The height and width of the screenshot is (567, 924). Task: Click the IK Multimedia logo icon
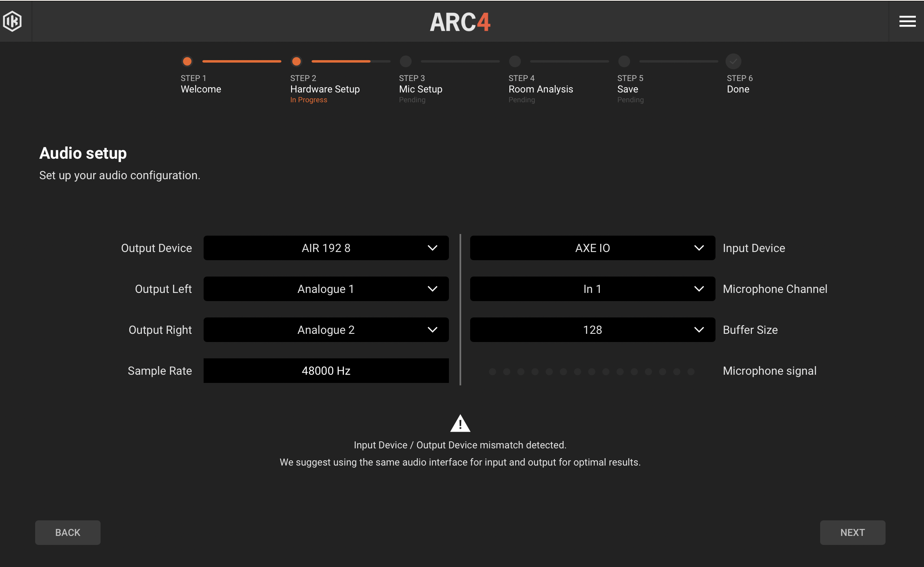12,21
